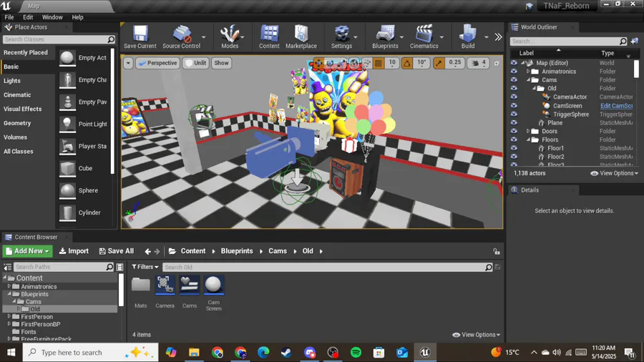Open the Perspective view dropdown
The image size is (644, 362).
157,63
